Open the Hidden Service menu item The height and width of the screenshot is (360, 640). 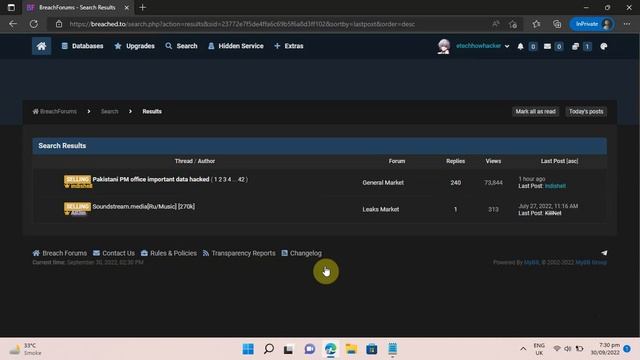236,46
